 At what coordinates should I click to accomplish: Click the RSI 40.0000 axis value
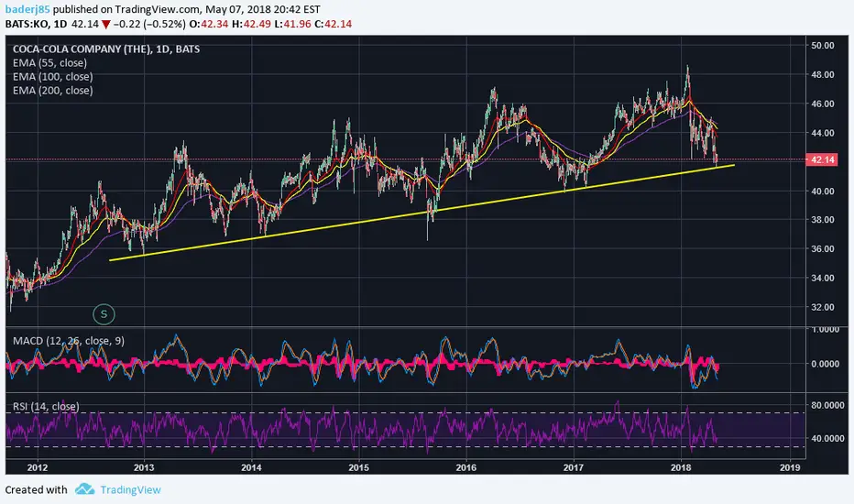[x=827, y=438]
